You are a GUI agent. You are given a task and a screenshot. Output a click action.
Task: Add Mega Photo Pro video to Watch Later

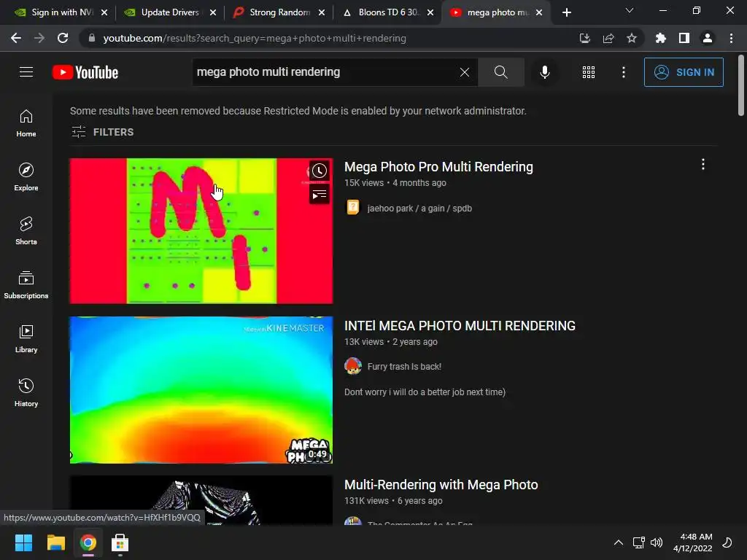pos(320,171)
